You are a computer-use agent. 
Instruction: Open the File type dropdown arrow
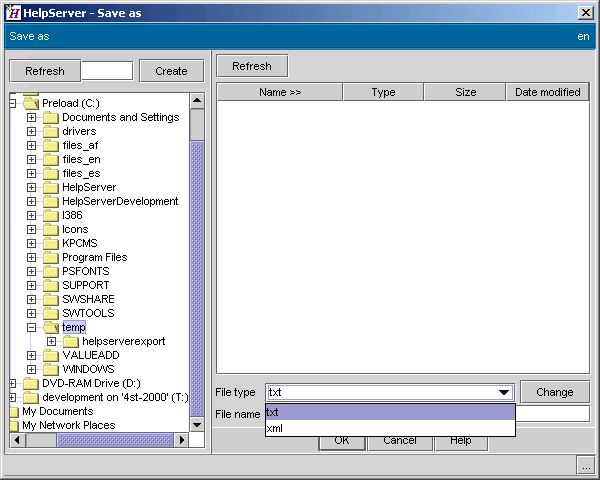(504, 392)
